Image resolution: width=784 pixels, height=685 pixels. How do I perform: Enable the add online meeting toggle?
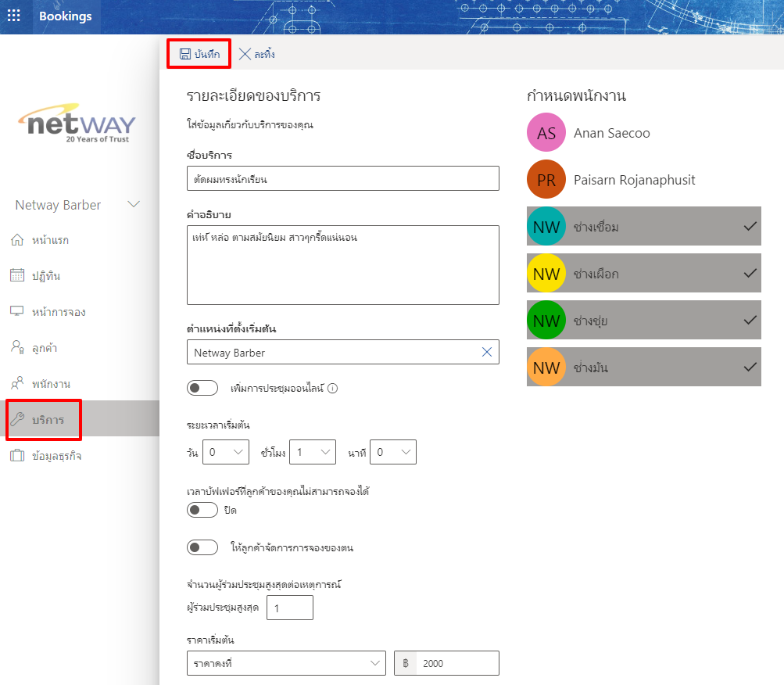tap(202, 388)
